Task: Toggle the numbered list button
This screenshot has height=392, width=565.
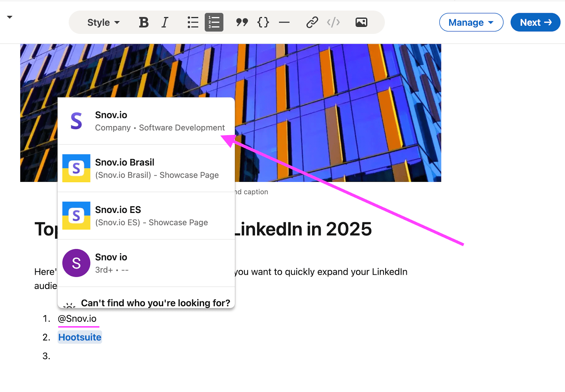Action: (214, 22)
